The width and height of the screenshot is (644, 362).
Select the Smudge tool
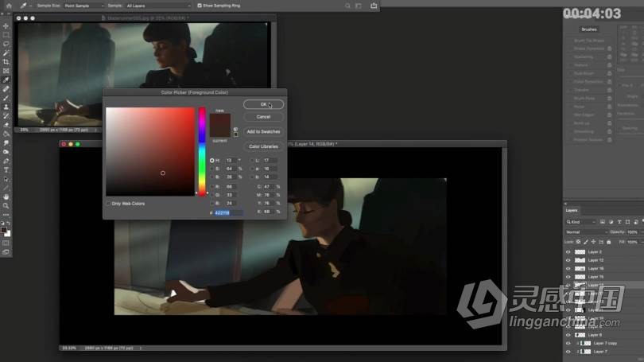click(x=6, y=143)
